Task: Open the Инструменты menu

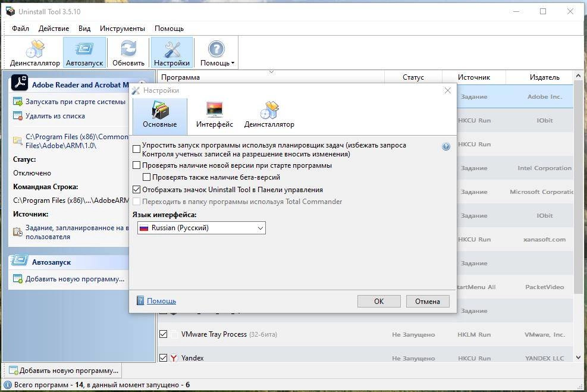Action: coord(123,29)
